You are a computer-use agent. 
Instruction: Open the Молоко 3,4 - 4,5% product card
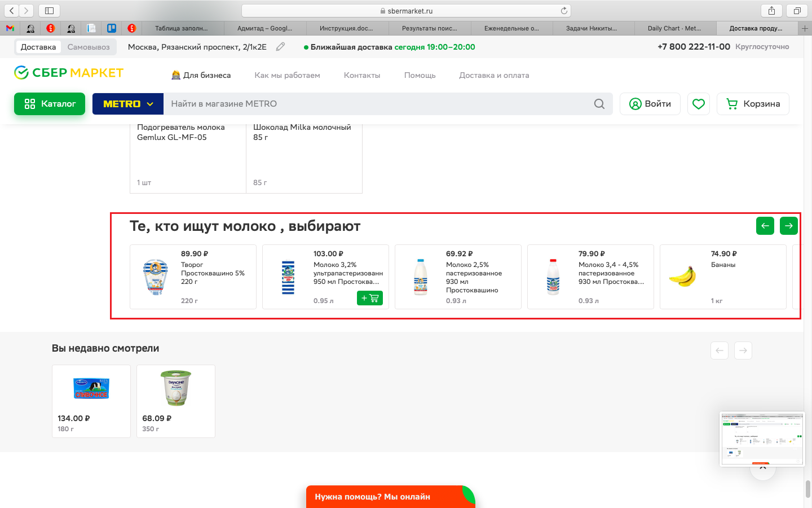click(x=590, y=277)
